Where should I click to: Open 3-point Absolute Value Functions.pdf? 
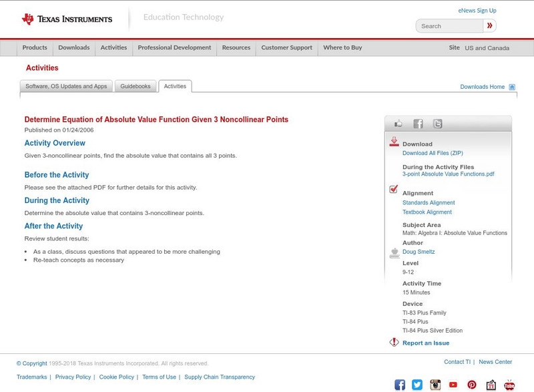(448, 174)
